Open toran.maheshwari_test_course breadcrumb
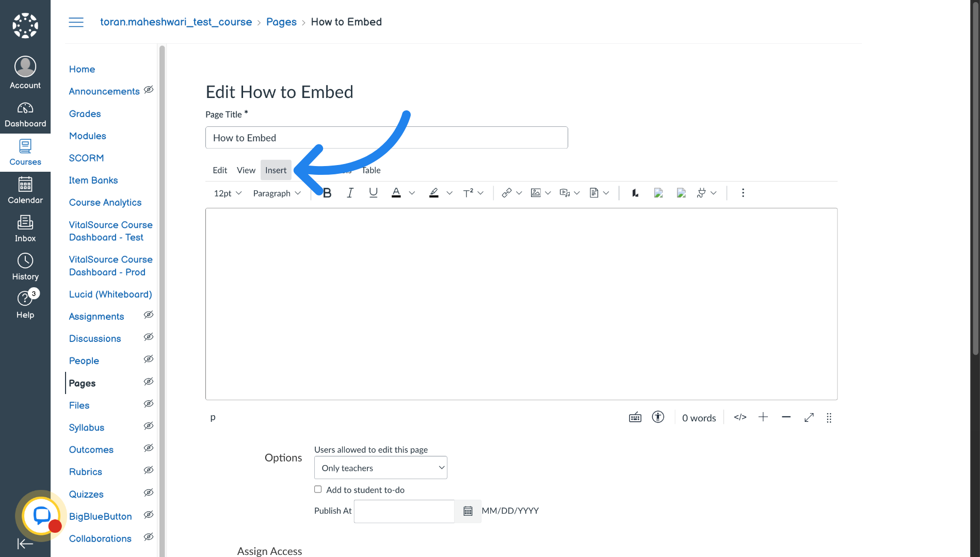 tap(176, 22)
